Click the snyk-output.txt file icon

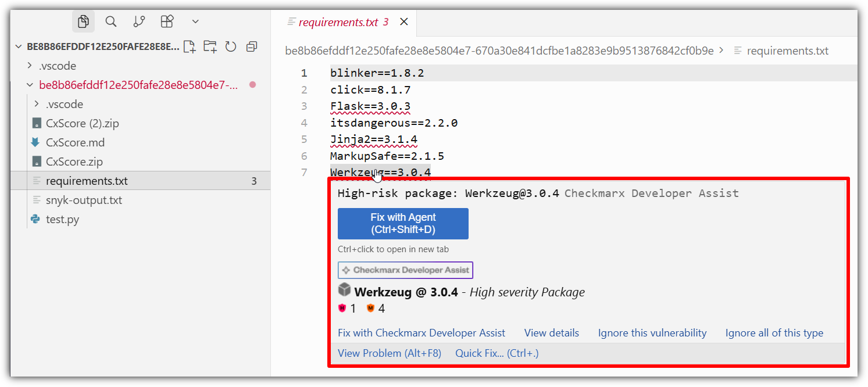point(36,200)
